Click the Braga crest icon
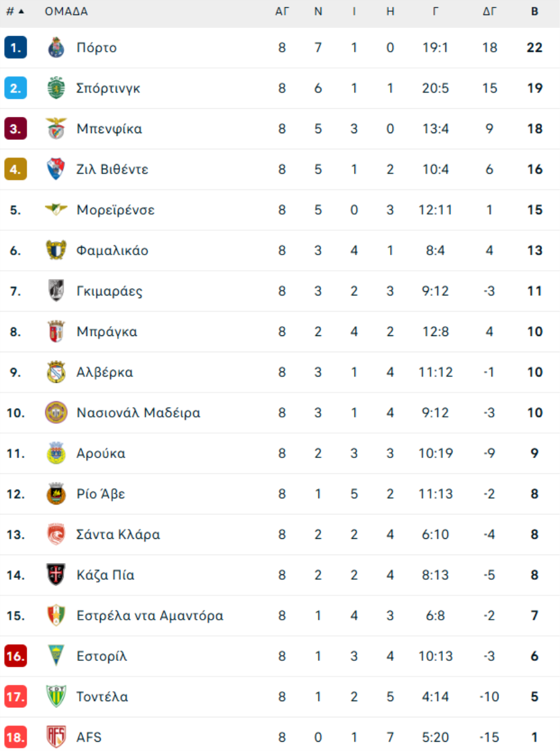The width and height of the screenshot is (560, 751). [x=56, y=332]
